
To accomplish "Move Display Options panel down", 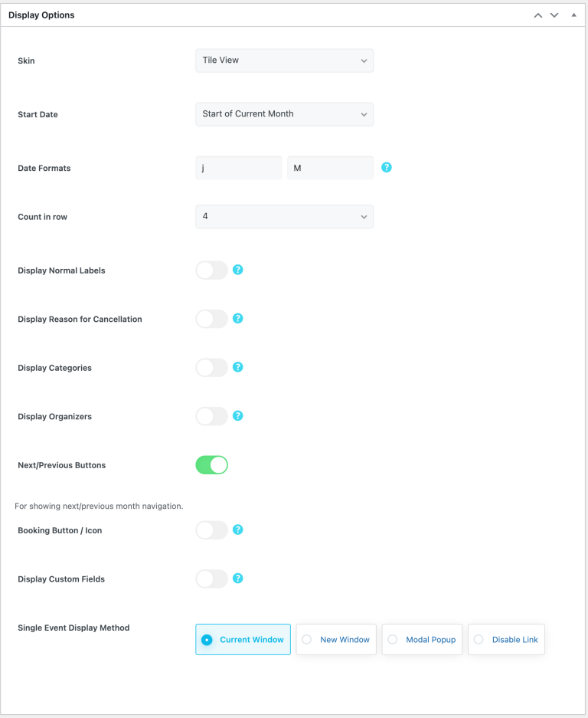I will [554, 15].
